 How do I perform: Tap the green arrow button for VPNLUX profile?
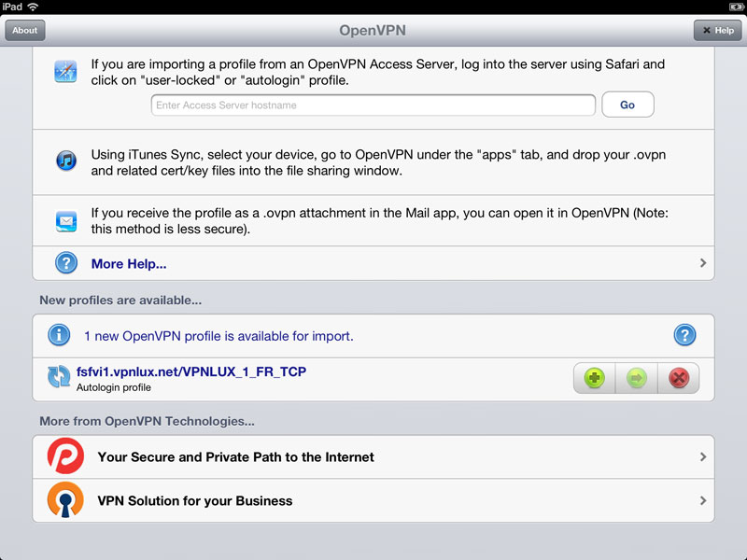(637, 378)
